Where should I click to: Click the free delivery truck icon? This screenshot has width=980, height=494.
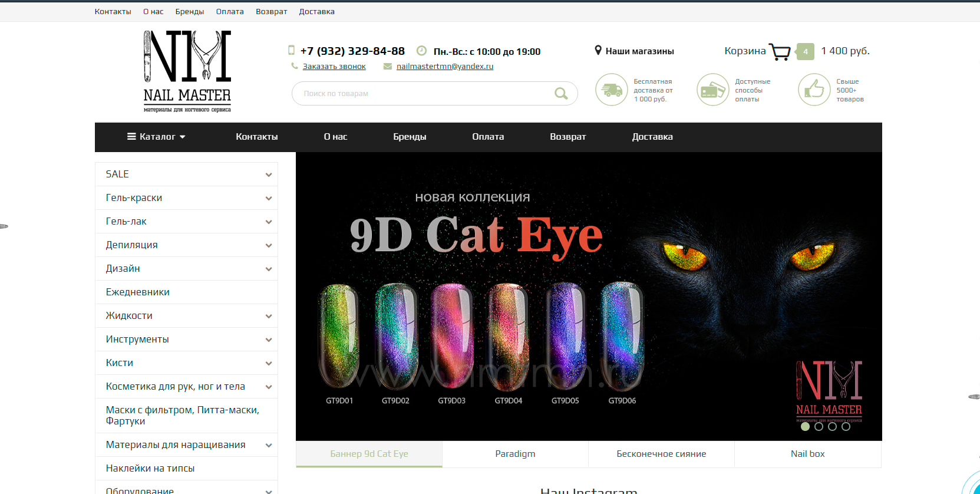click(612, 90)
